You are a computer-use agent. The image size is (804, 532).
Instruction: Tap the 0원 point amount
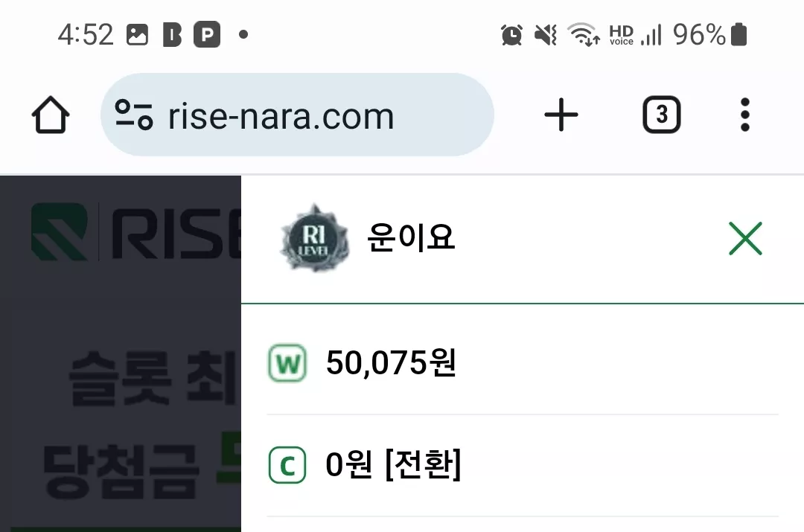[348, 464]
